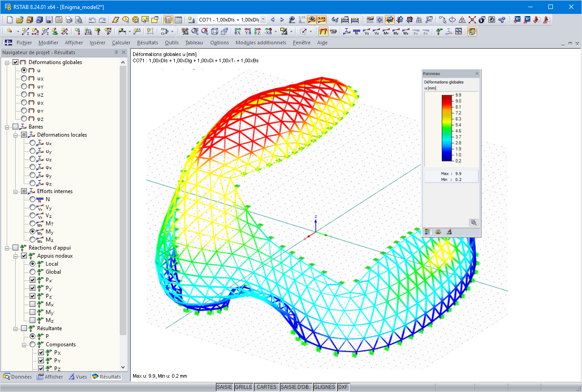
Task: Collapse the Barres tree node
Action: 7,127
